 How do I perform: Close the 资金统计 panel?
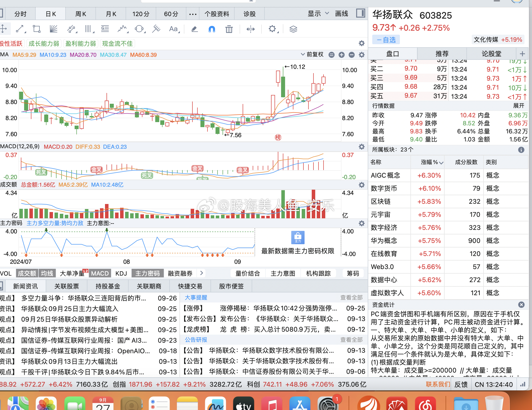click(521, 305)
